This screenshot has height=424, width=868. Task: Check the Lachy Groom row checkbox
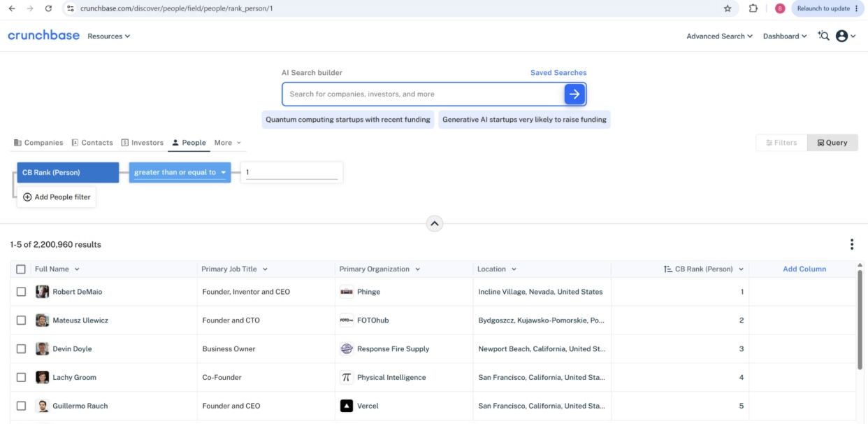(x=21, y=377)
